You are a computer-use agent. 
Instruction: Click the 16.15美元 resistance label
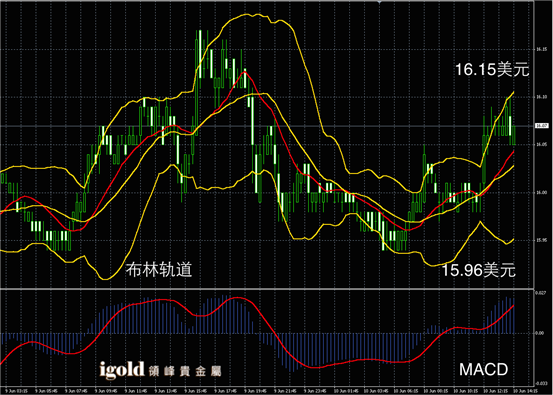pos(492,69)
